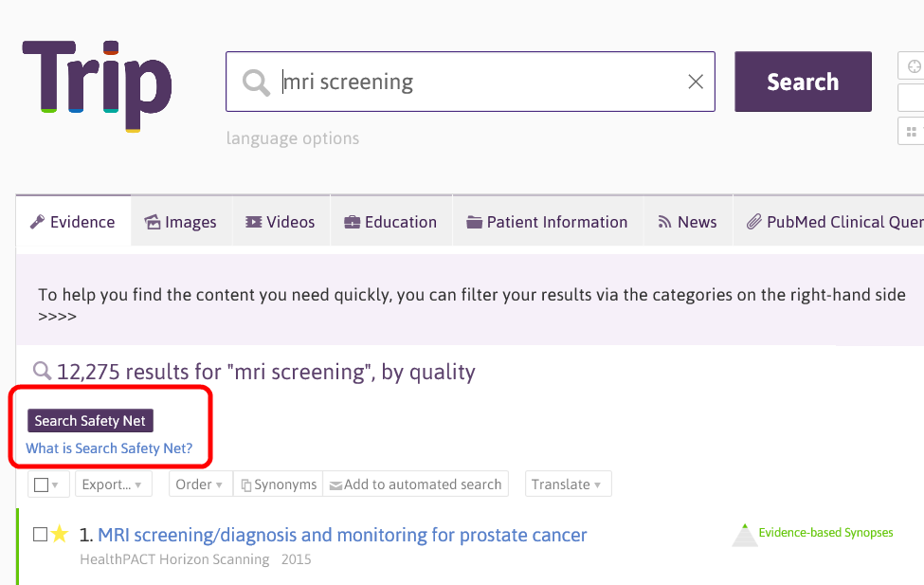Click the Search Safety Net button
This screenshot has height=585, width=924.
(x=90, y=421)
